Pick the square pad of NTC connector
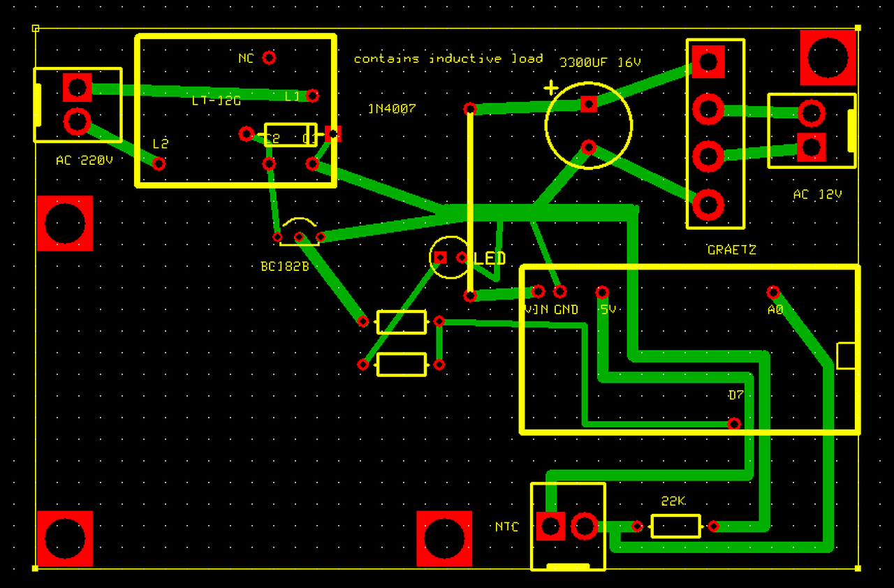The width and height of the screenshot is (894, 588). click(550, 526)
